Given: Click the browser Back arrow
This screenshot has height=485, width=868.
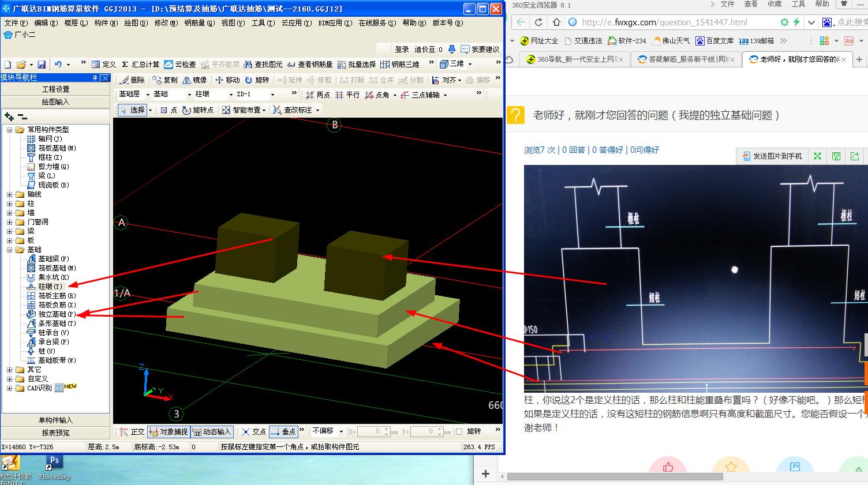Looking at the screenshot, I should (521, 22).
